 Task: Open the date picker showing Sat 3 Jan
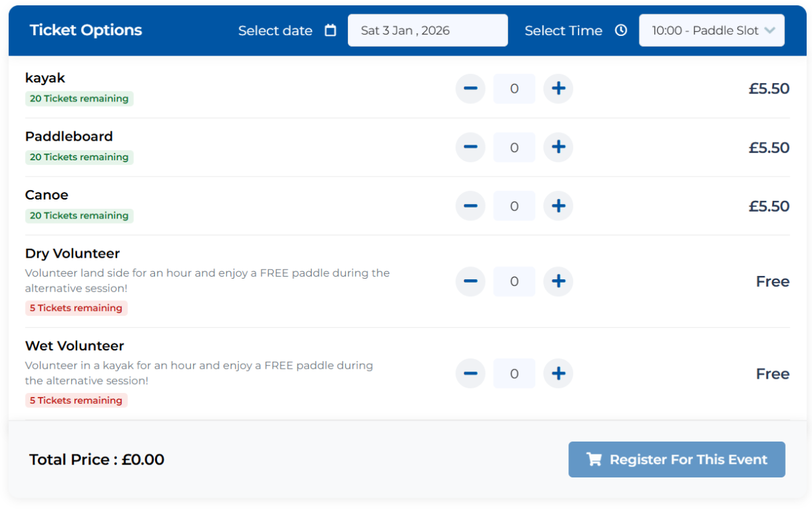427,30
